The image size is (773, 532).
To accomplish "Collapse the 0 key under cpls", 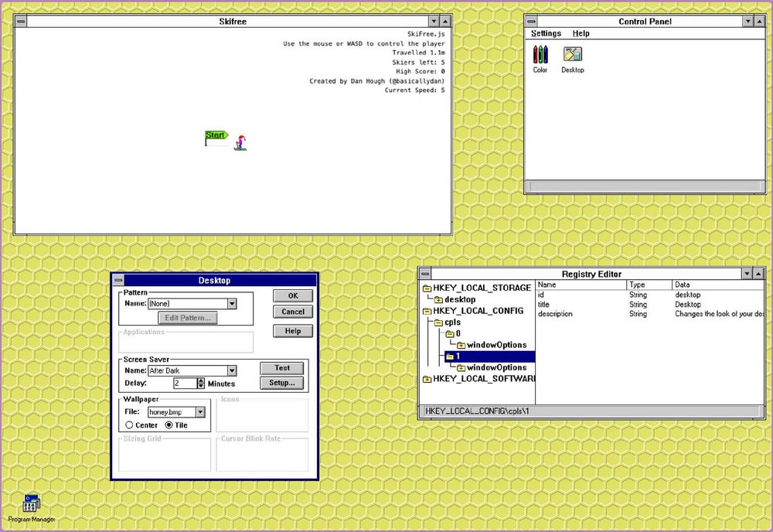I will 450,334.
